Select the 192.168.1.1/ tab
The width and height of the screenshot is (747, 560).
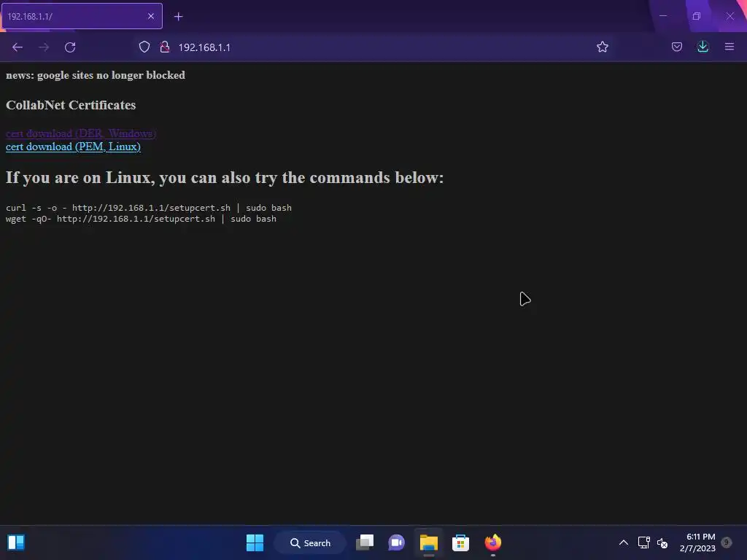(x=82, y=16)
